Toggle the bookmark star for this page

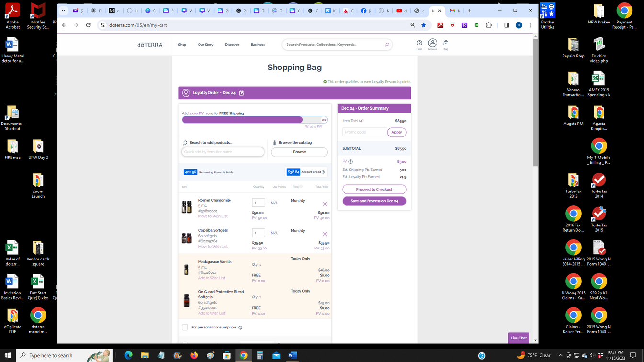424,25
